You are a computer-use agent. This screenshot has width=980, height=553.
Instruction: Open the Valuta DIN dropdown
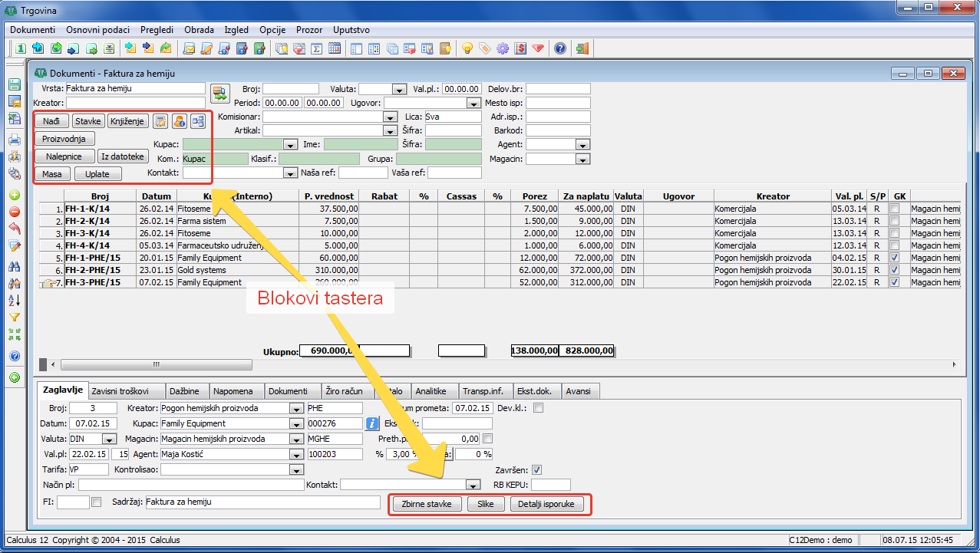[109, 439]
